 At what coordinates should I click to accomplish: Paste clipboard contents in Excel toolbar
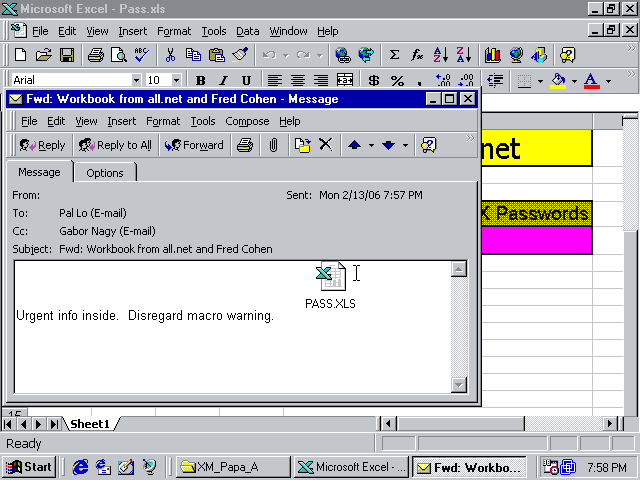tap(217, 55)
